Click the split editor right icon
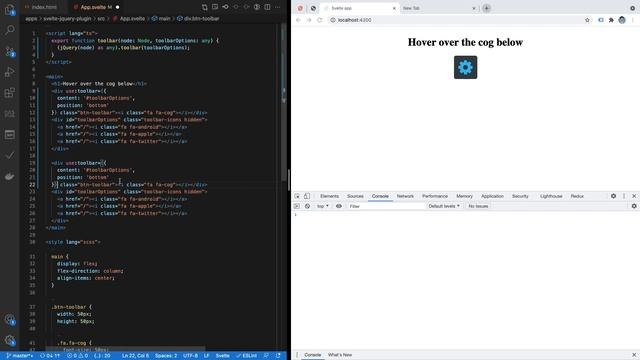640x360 pixels. 267,7
